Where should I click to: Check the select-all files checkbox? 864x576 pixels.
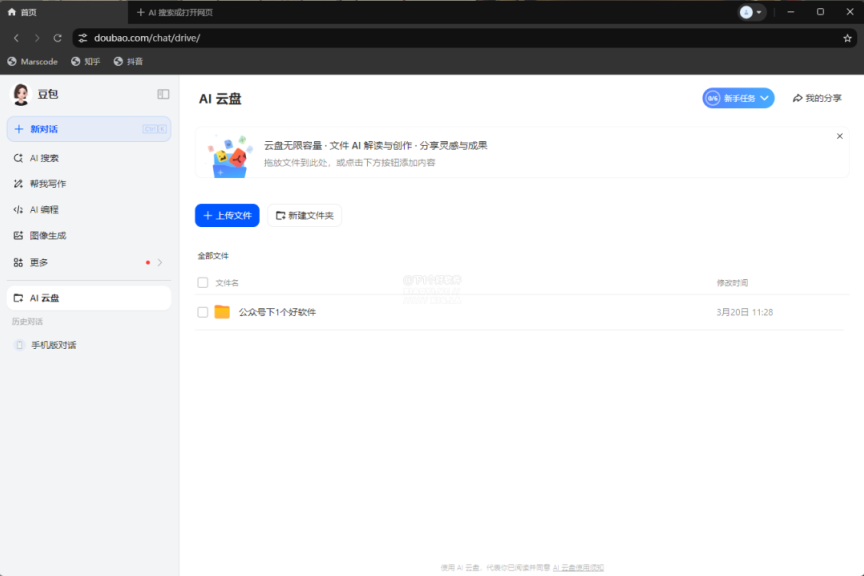tap(202, 283)
